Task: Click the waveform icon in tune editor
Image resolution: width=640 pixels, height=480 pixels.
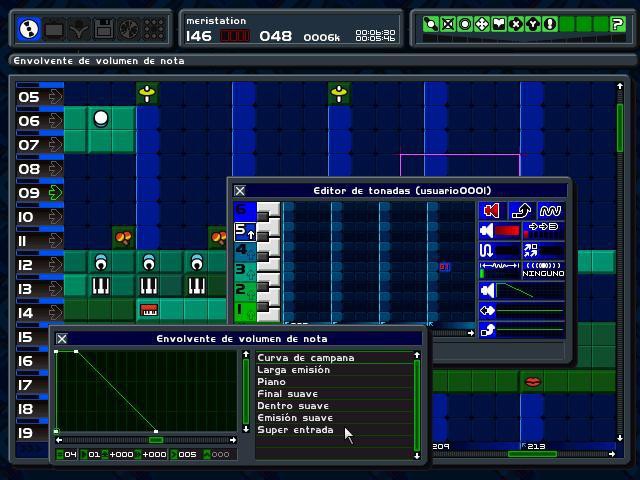Action: click(x=549, y=211)
